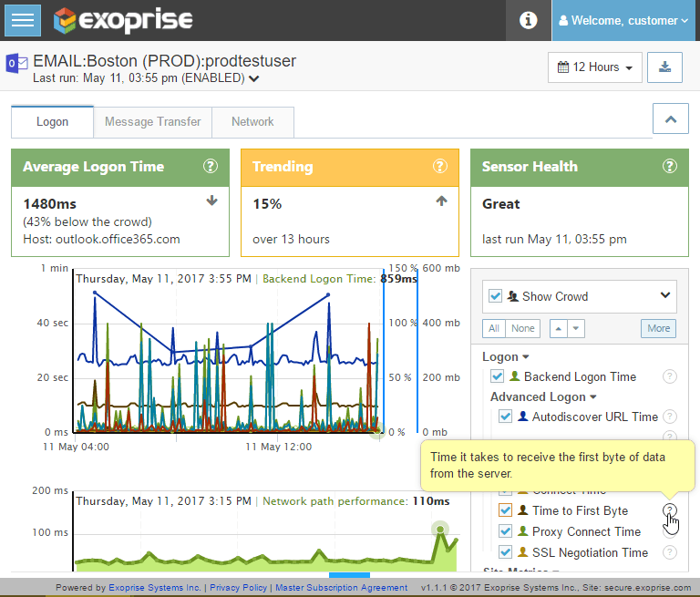Open the Privacy Policy link
The image size is (700, 597).
[238, 588]
